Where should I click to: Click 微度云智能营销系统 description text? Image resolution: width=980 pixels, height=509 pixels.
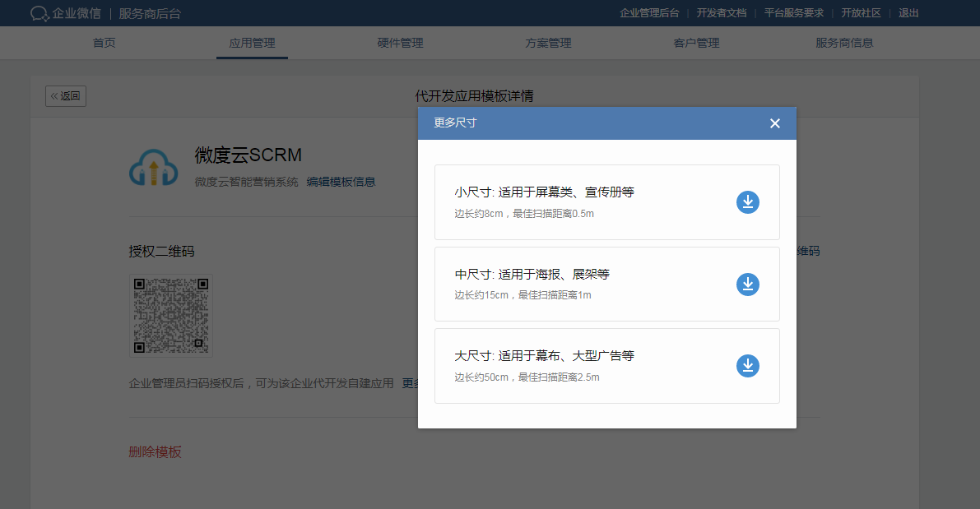click(246, 182)
